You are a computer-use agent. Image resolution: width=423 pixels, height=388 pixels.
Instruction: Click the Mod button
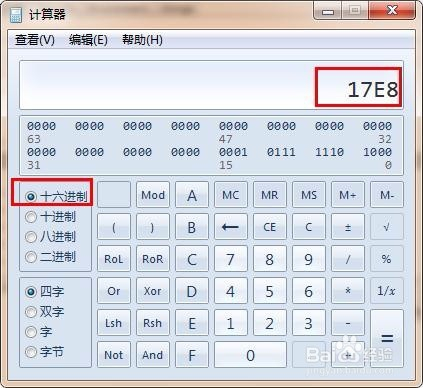(153, 195)
